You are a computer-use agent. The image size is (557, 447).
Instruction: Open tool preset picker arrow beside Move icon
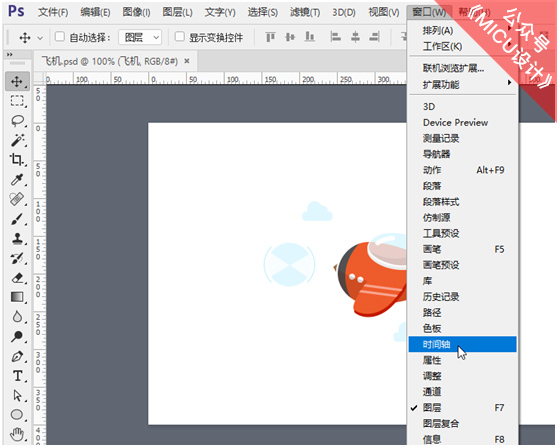(x=40, y=38)
